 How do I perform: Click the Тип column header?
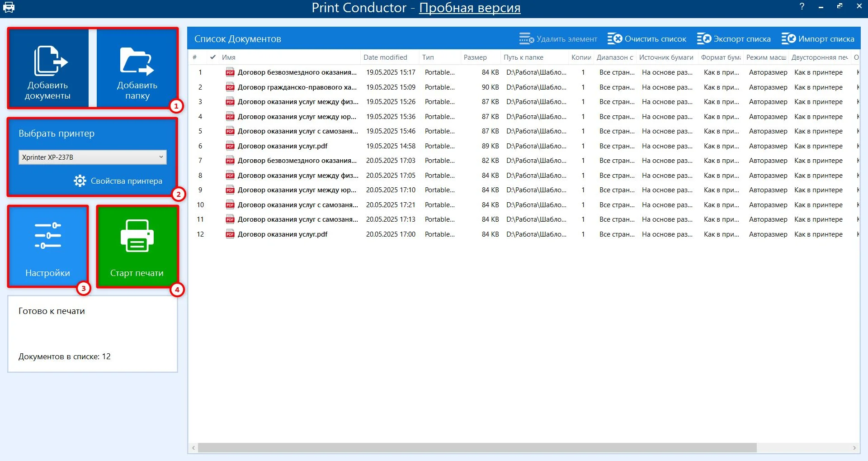coord(428,57)
